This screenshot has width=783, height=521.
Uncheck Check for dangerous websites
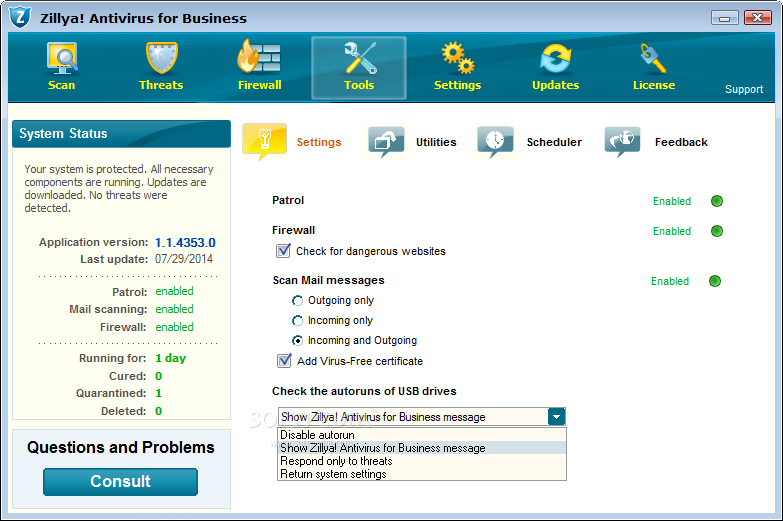click(x=283, y=250)
